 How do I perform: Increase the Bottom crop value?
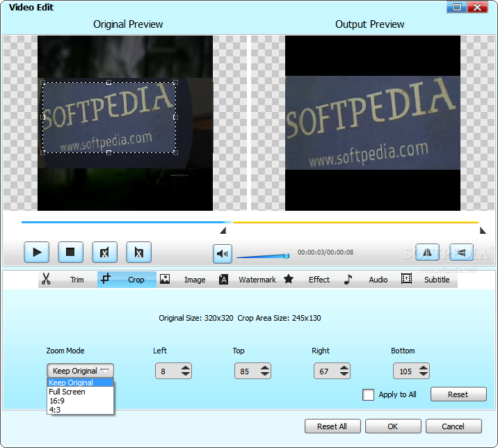[x=424, y=368]
